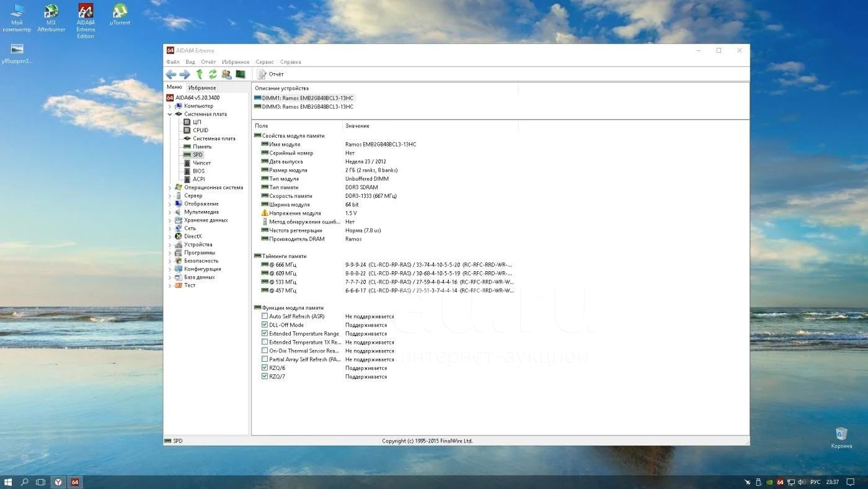
Task: Go forward with the blue right arrow
Action: pyautogui.click(x=185, y=74)
